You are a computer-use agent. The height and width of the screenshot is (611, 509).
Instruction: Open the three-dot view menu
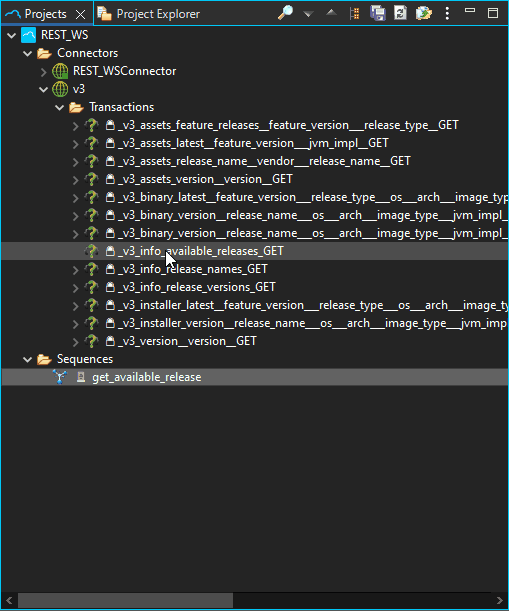[x=447, y=13]
